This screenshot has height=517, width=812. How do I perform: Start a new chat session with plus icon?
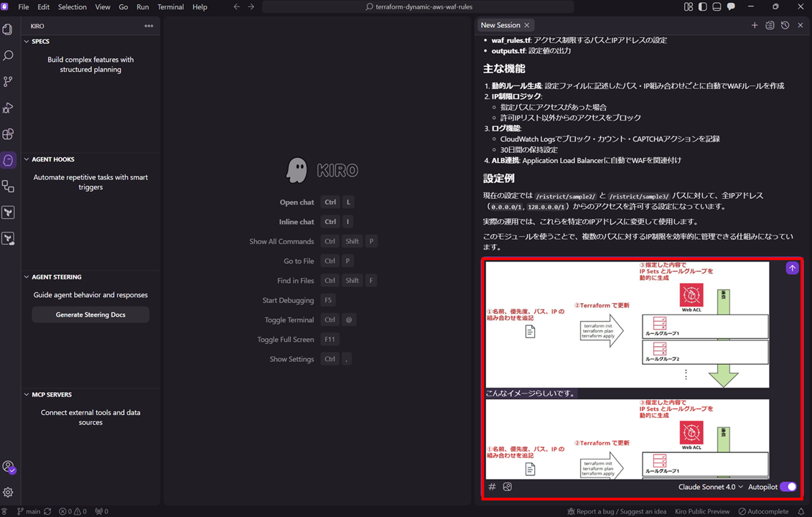755,25
